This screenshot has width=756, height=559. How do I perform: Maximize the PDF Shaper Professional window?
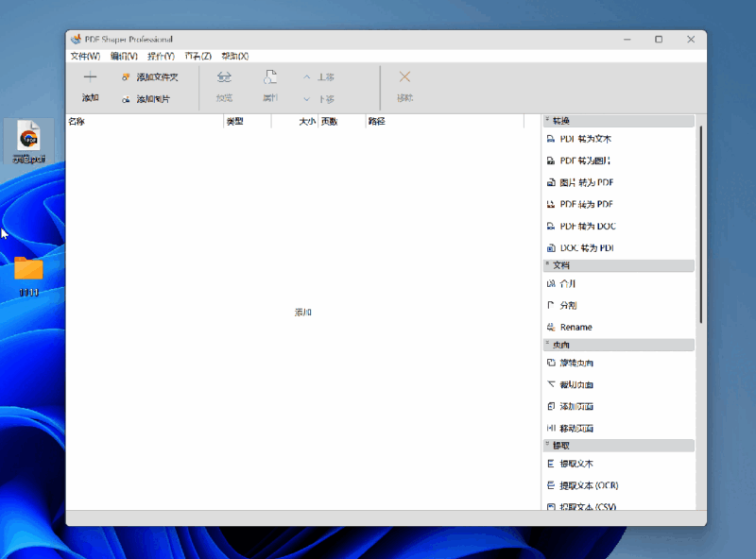[659, 40]
